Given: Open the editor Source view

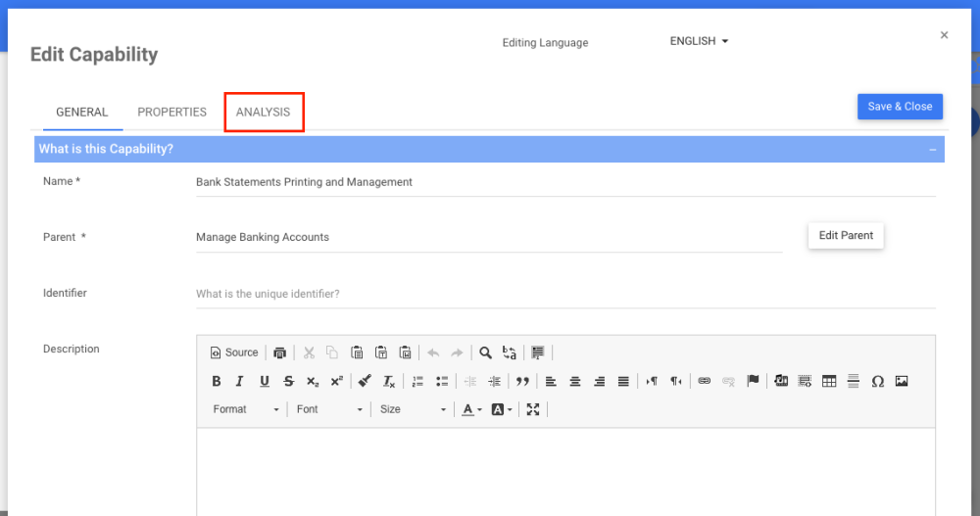Looking at the screenshot, I should 234,352.
